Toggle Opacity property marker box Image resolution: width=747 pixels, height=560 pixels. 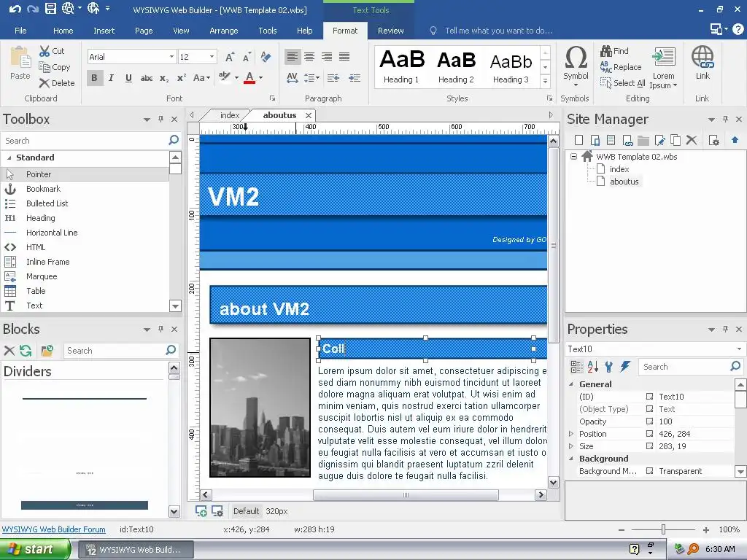coord(649,421)
